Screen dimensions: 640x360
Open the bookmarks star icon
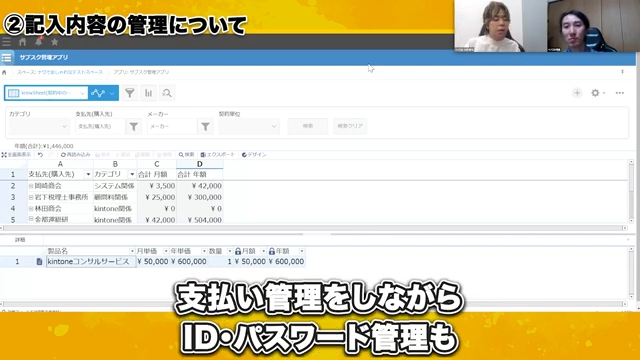tap(55, 41)
